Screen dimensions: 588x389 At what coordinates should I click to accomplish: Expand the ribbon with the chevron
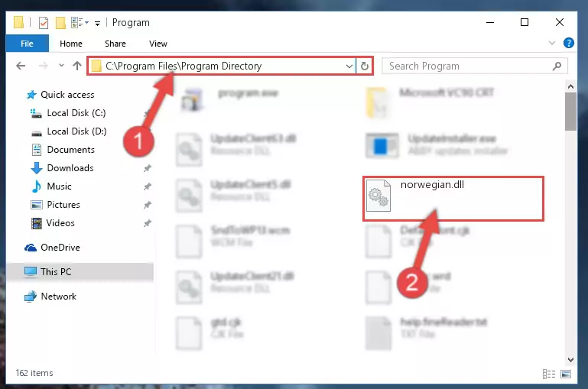(551, 43)
